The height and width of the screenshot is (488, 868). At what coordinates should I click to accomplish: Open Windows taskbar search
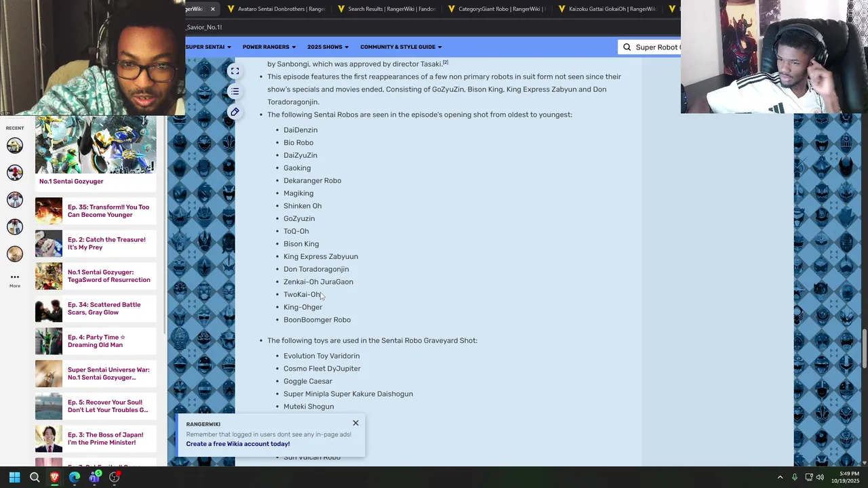[x=35, y=477]
